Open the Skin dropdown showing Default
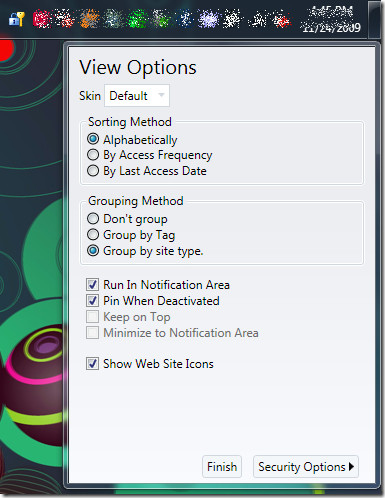 point(137,96)
